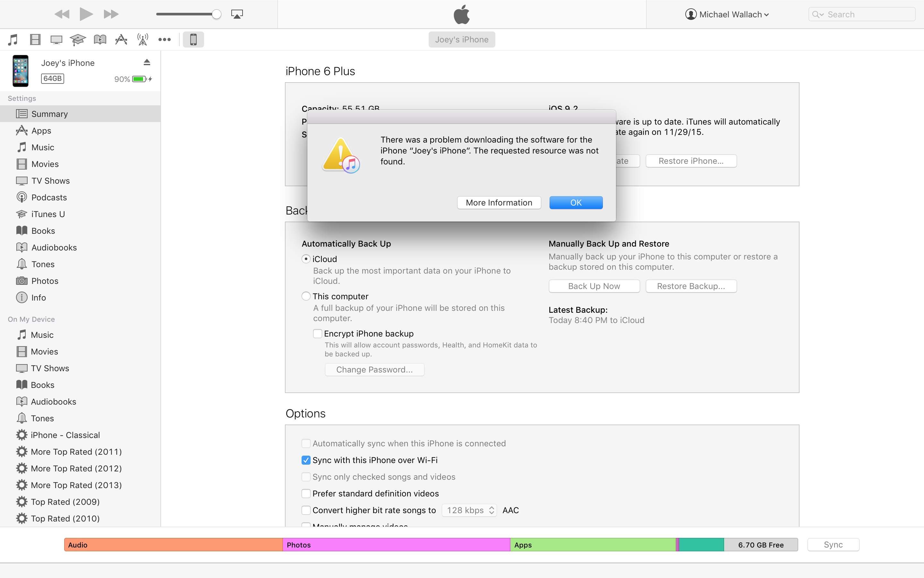Open Tones under On My Device

pos(80,418)
